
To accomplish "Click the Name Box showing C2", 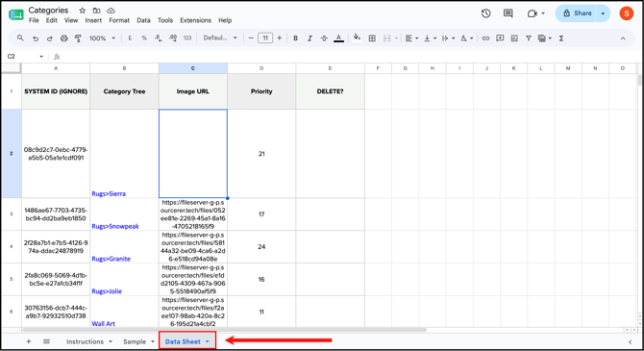I will point(25,57).
